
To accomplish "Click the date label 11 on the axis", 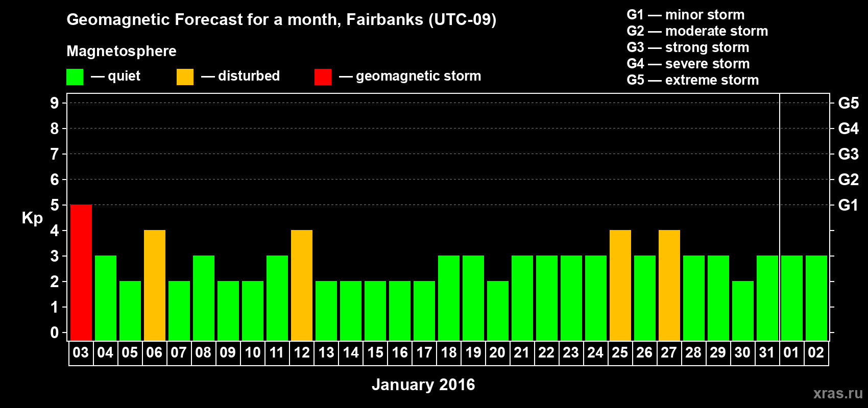I will click(277, 352).
